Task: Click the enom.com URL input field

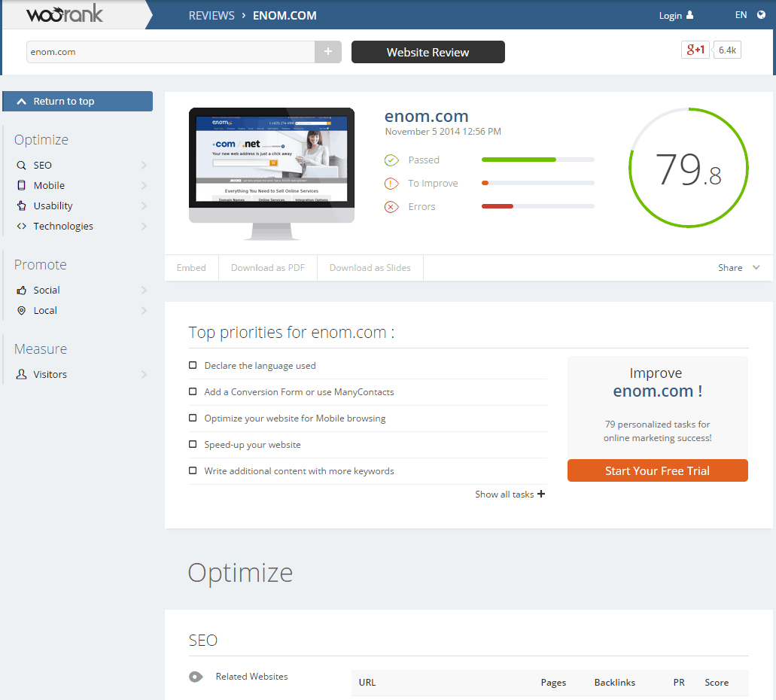Action: click(171, 52)
